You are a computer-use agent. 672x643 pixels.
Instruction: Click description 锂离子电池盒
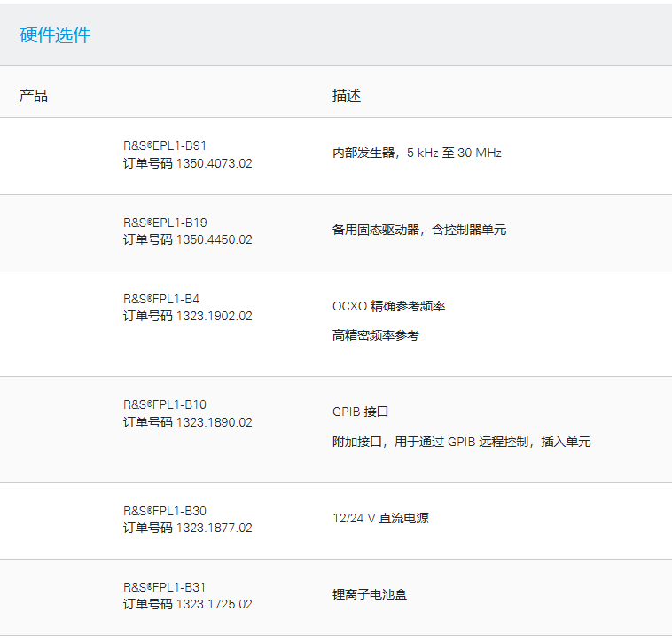370,594
